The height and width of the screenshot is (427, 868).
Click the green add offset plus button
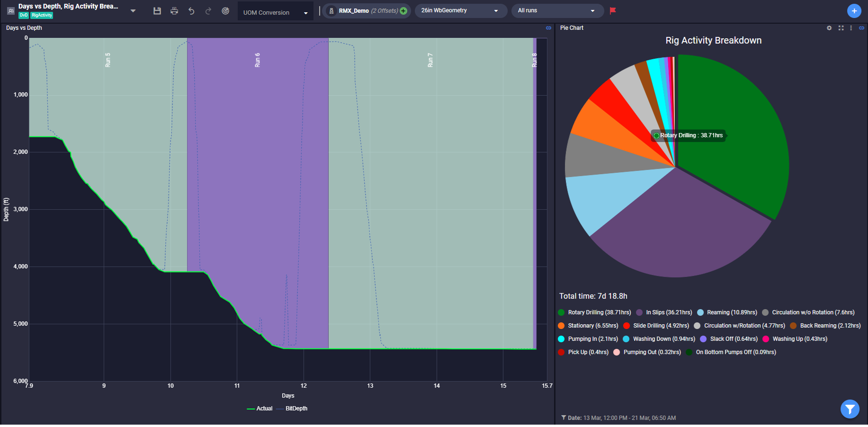pyautogui.click(x=403, y=11)
